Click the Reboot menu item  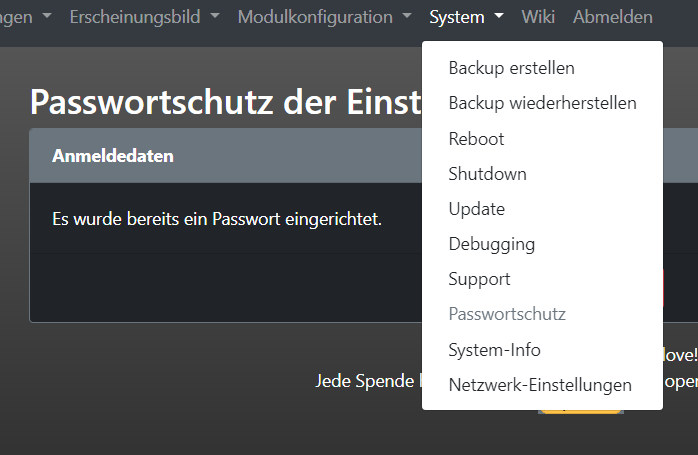point(476,139)
